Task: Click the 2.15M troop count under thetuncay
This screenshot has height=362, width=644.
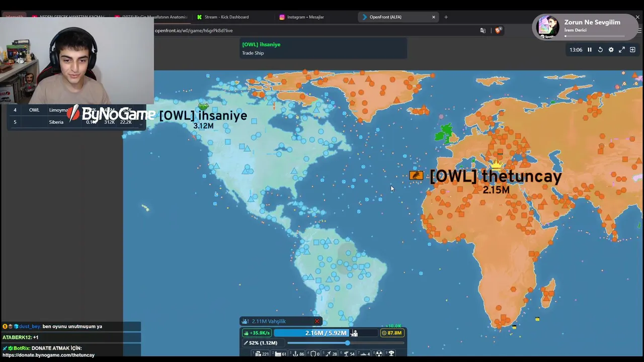Action: 496,190
